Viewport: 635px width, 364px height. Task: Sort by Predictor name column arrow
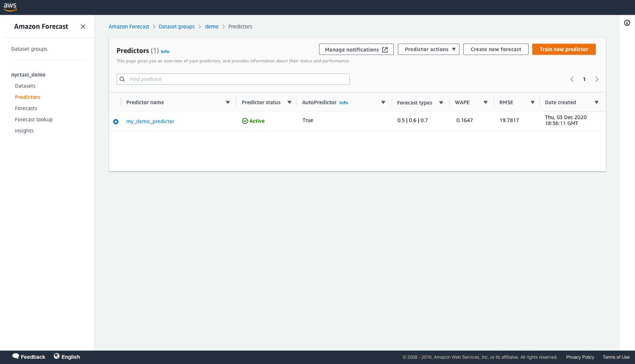point(228,103)
